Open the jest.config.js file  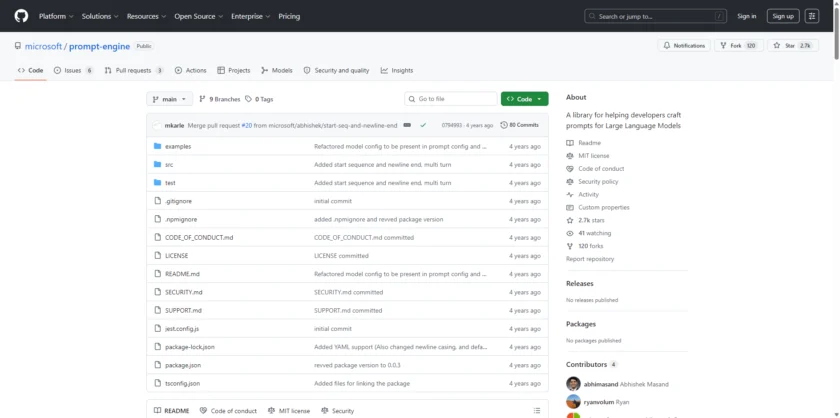[182, 329]
